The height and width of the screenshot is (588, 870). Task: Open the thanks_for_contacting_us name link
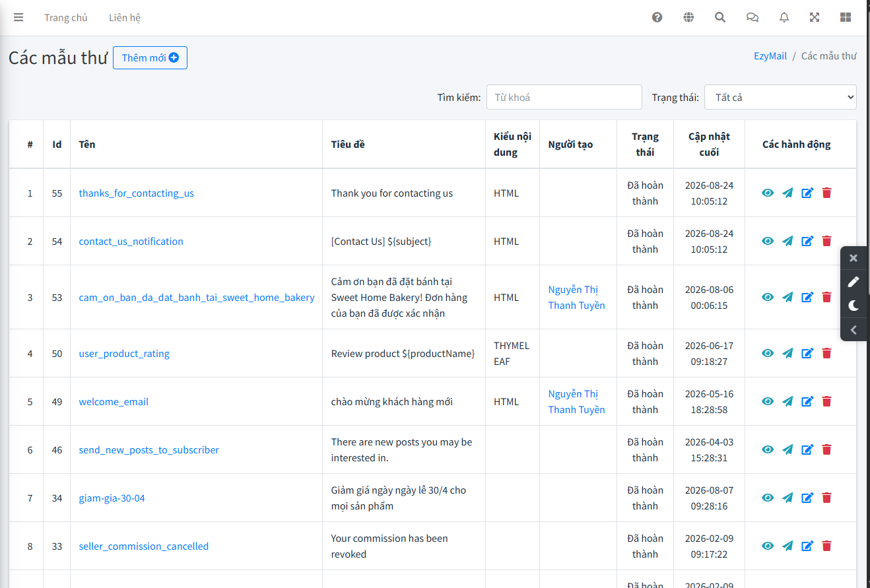[x=137, y=193]
